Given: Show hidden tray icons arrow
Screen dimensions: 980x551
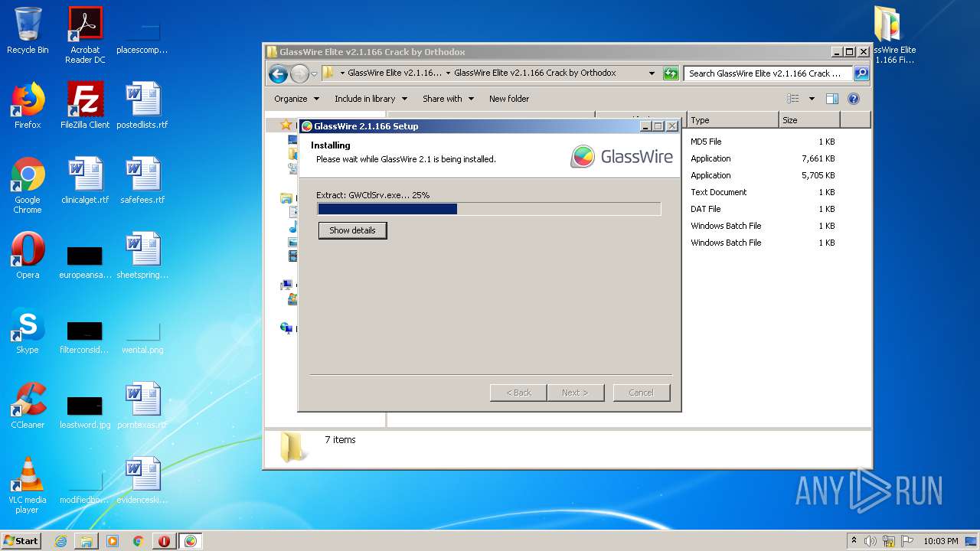Looking at the screenshot, I should (854, 540).
